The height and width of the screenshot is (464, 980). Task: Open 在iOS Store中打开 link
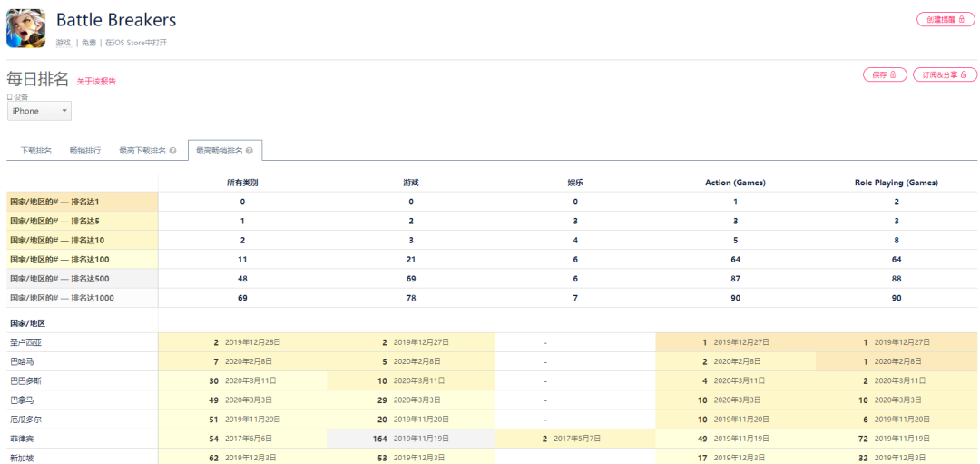point(135,43)
